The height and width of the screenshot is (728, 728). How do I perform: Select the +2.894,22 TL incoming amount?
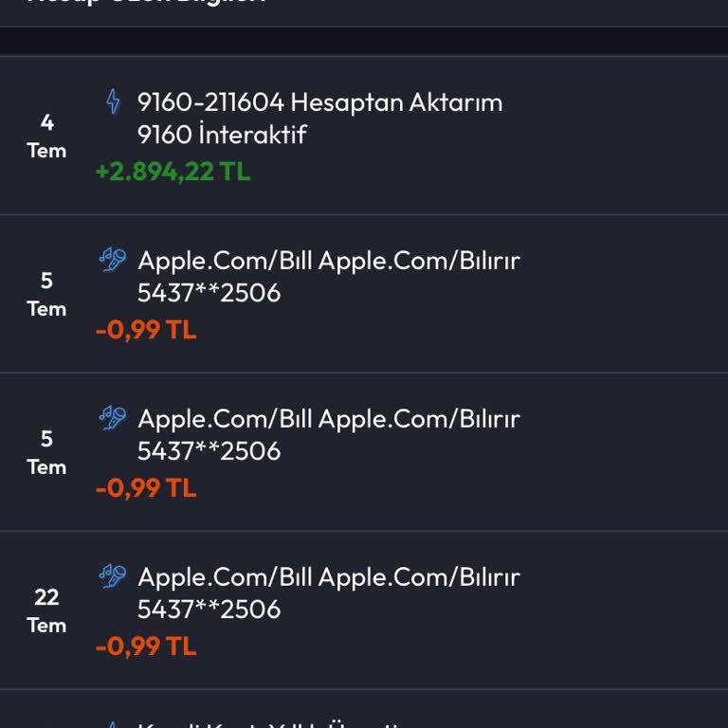[173, 172]
